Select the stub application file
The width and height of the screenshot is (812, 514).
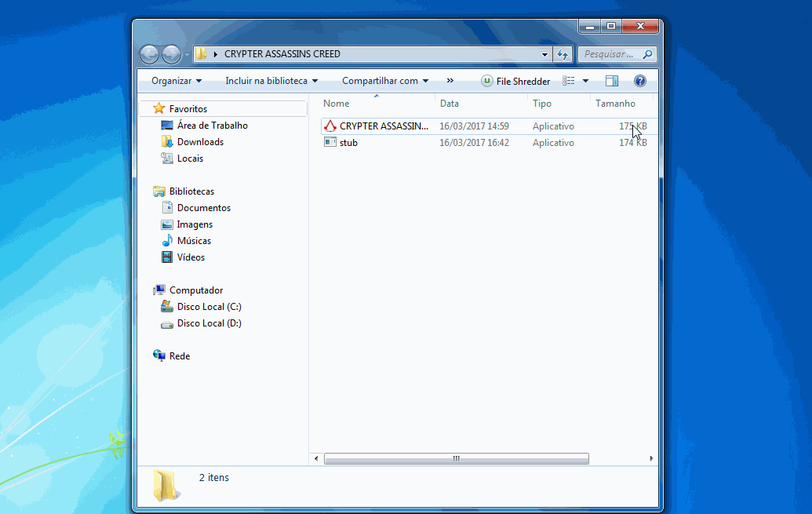click(x=348, y=143)
